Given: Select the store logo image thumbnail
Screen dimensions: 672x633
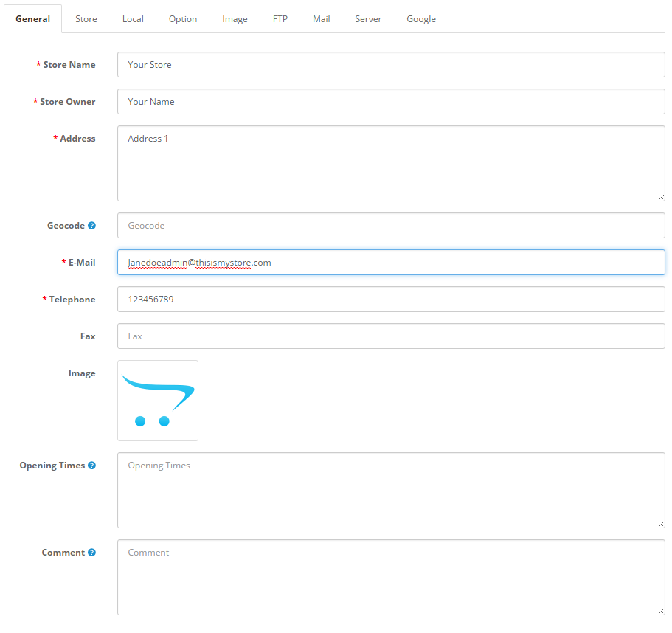Looking at the screenshot, I should [x=158, y=401].
